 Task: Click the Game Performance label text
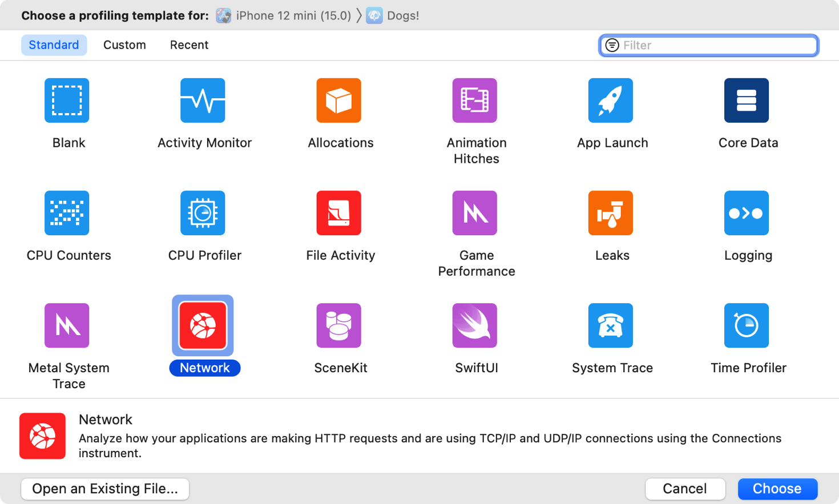point(477,263)
